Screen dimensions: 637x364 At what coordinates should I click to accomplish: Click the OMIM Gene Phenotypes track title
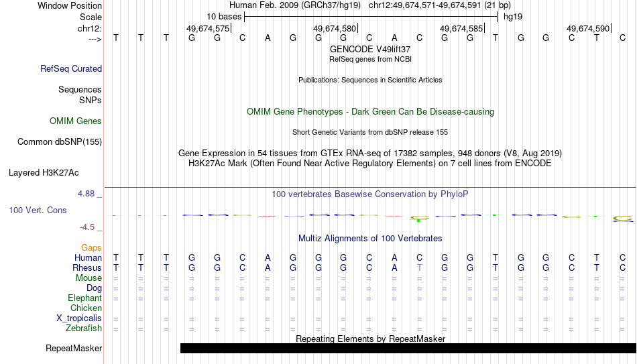click(370, 112)
